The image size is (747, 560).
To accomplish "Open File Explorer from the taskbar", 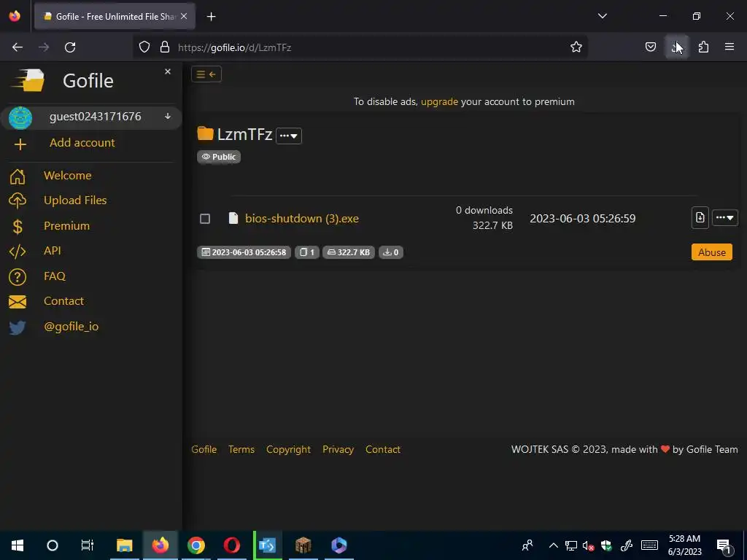I will coord(124,545).
